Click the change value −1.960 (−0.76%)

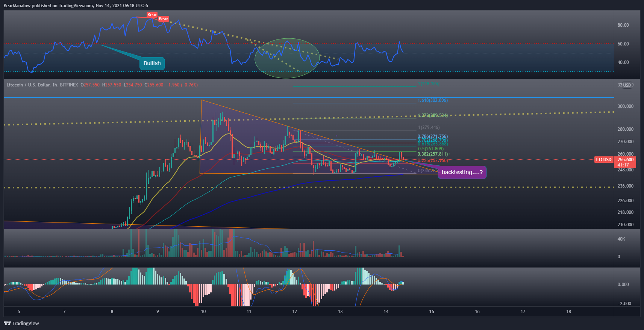click(x=182, y=85)
